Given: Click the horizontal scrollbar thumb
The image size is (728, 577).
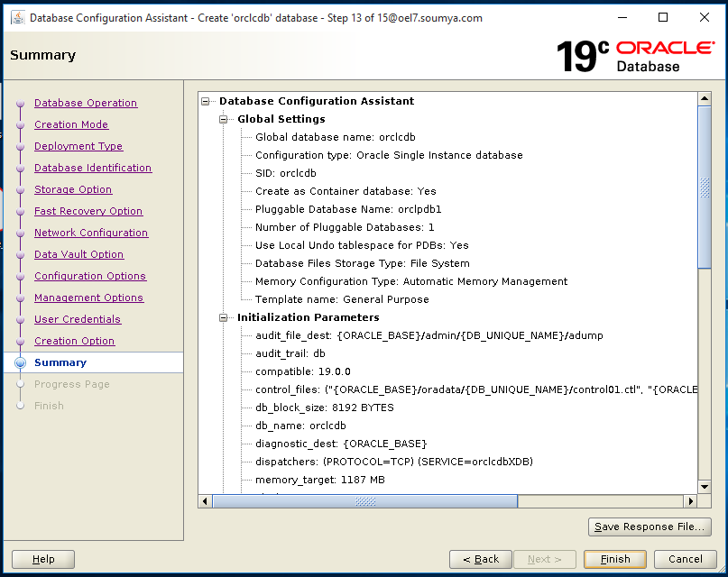Looking at the screenshot, I should [x=365, y=501].
